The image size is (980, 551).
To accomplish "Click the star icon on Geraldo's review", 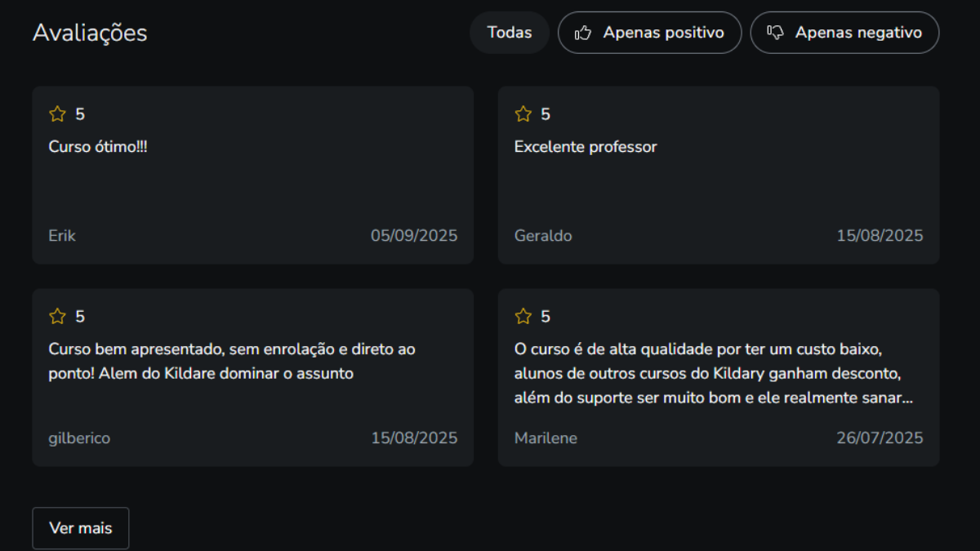I will point(523,114).
